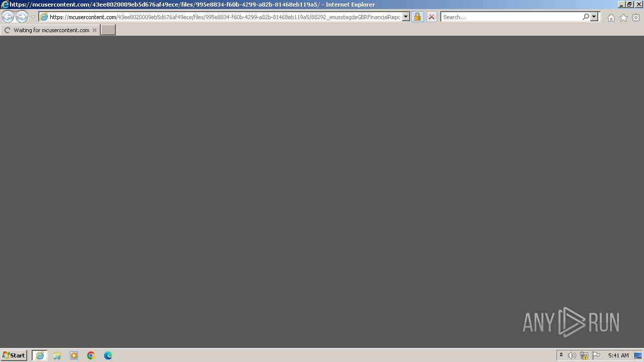Viewport: 644px width, 362px height.
Task: Show hidden tray icons arrow
Action: 561,355
